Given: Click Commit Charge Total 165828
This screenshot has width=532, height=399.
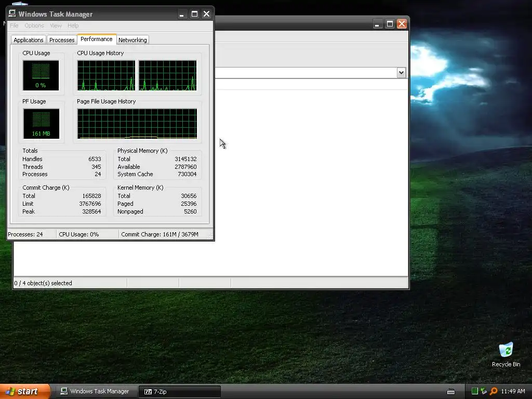Looking at the screenshot, I should click(x=91, y=196).
